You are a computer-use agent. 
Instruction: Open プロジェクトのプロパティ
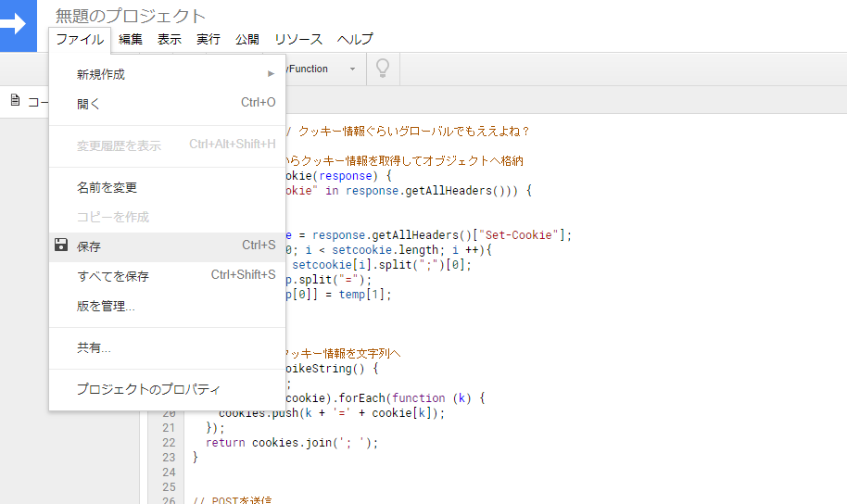pos(148,389)
